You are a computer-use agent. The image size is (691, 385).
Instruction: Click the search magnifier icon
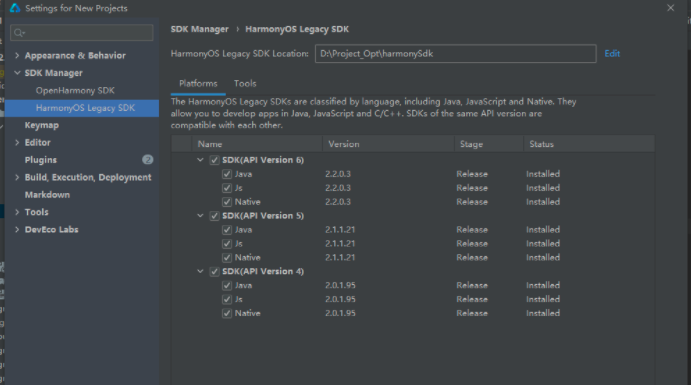click(19, 33)
